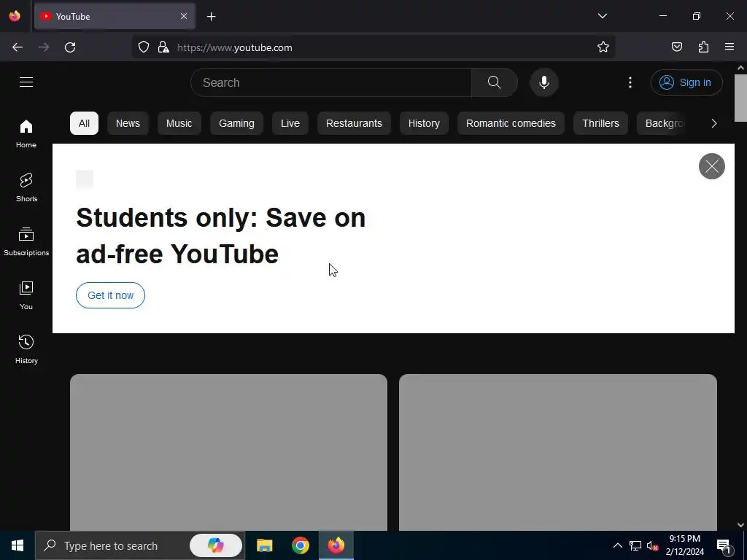Open the Windows Start menu
747x560 pixels.
(x=18, y=545)
